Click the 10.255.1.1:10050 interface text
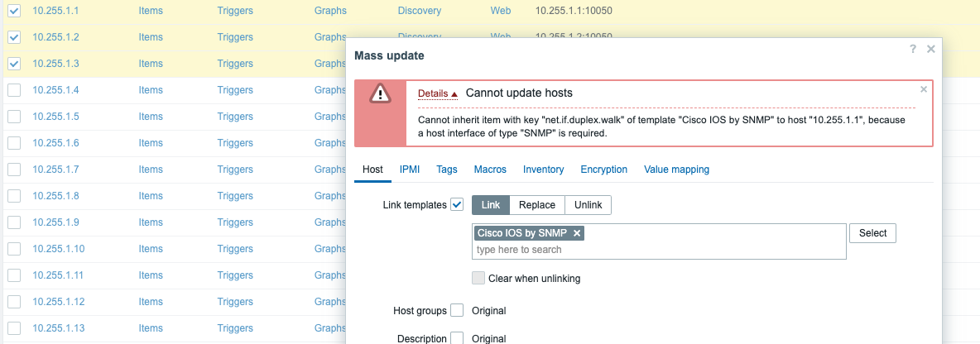 click(x=574, y=11)
